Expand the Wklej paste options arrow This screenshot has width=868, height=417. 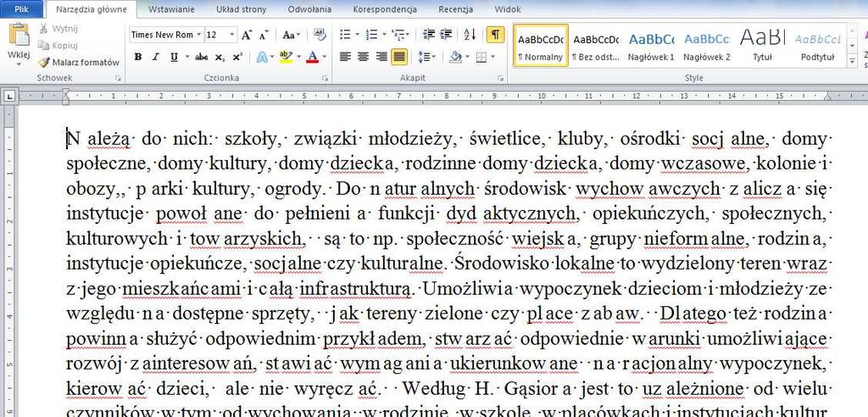[x=19, y=63]
